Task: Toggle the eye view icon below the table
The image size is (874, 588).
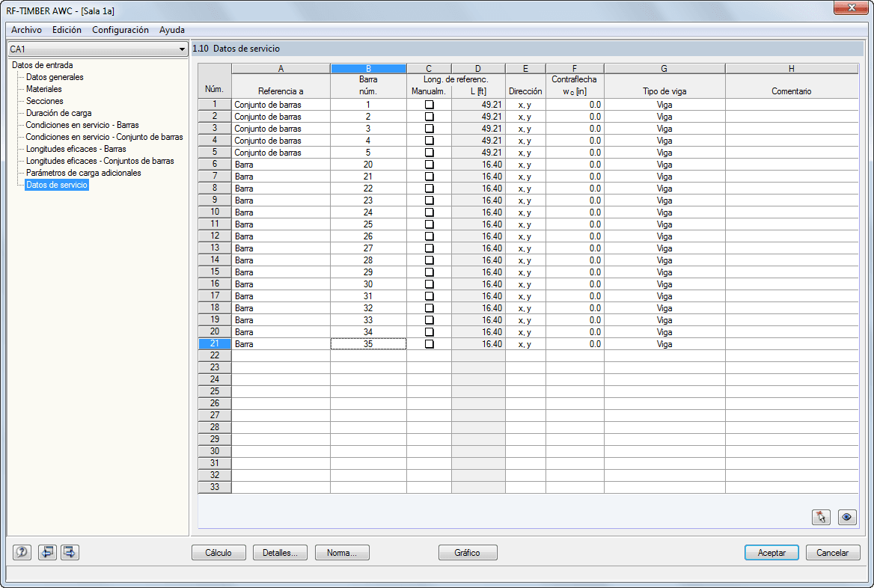Action: point(846,516)
